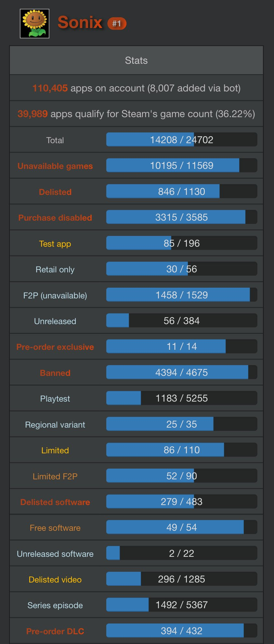Click the Playtest 1183 / 5255 bar
274x644 pixels.
click(x=181, y=398)
